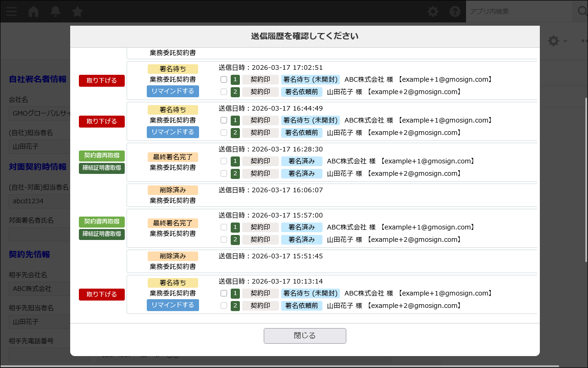Image resolution: width=588 pixels, height=368 pixels.
Task: Click the アプリ内検索 search field
Action: 518,11
